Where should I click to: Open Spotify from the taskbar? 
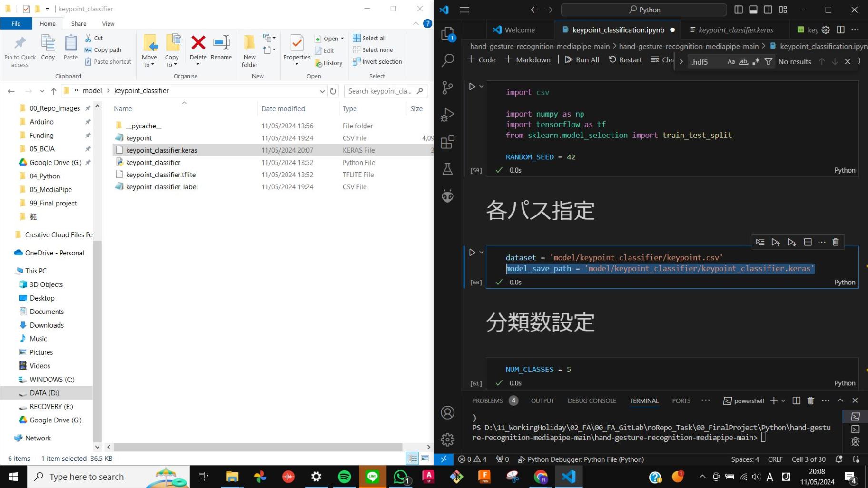344,477
